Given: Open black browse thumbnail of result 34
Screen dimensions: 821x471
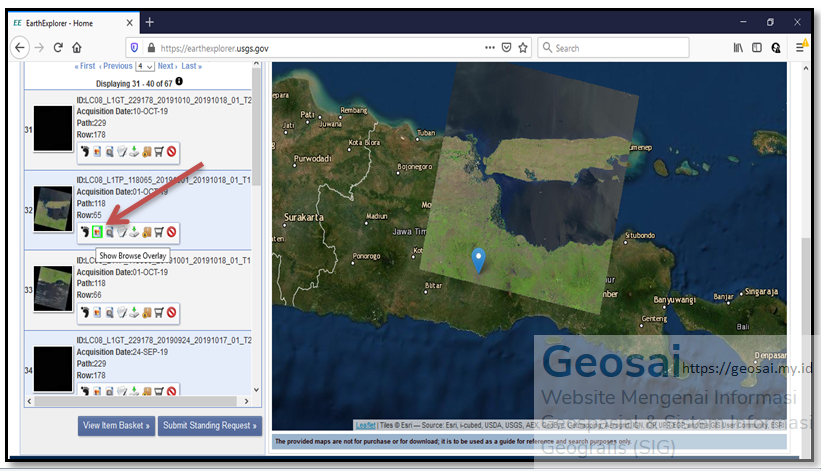Looking at the screenshot, I should point(53,368).
